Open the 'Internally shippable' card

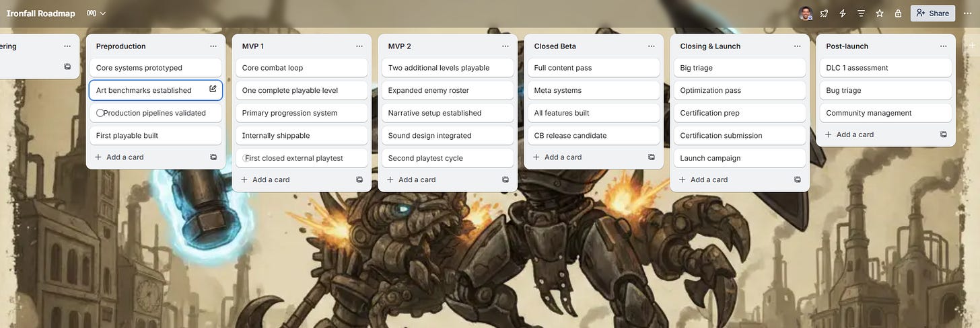pyautogui.click(x=302, y=136)
